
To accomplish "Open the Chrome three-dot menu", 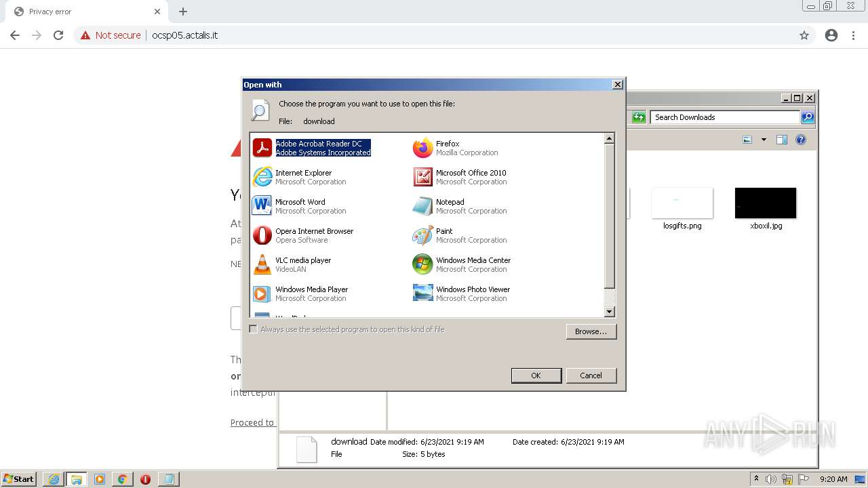I will point(854,35).
